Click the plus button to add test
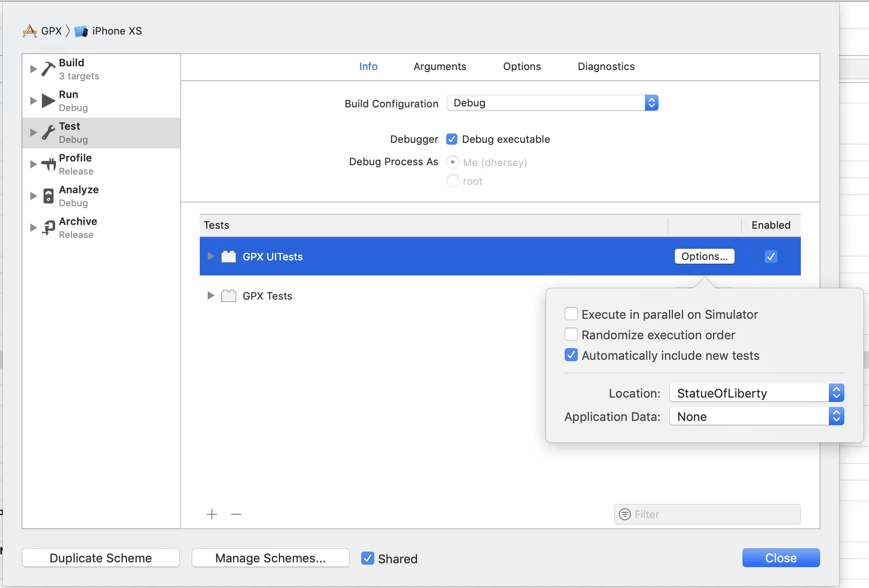Image resolution: width=869 pixels, height=588 pixels. tap(212, 514)
